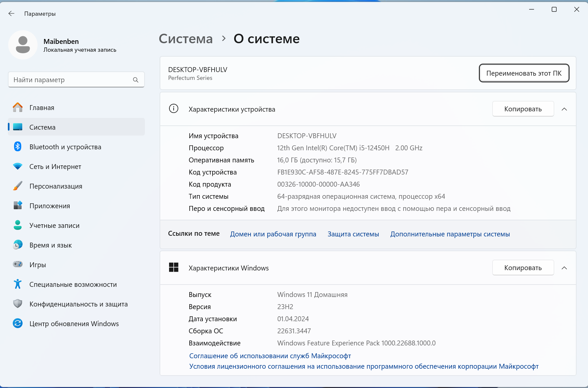Click the Time and language globe icon
Image resolution: width=588 pixels, height=388 pixels.
point(18,245)
